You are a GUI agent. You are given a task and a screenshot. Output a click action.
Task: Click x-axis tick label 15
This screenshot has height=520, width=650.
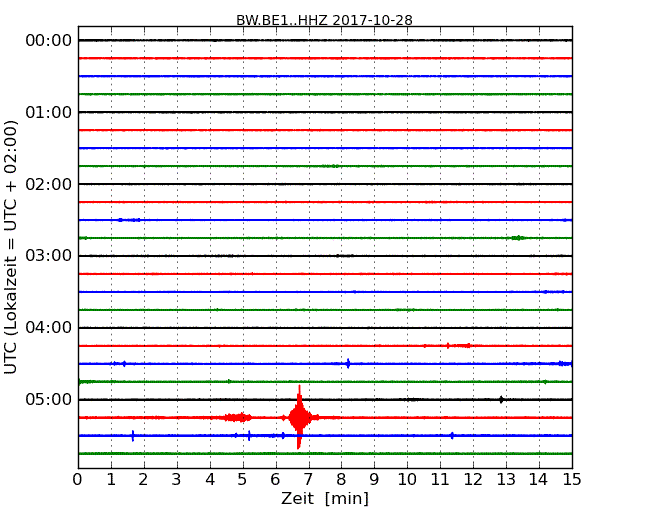tap(572, 479)
